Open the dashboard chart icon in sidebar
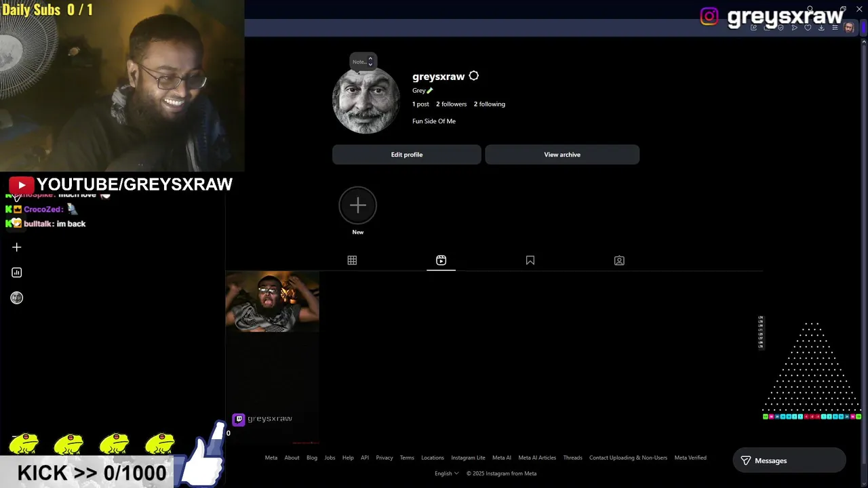Viewport: 868px width, 488px height. 17,272
